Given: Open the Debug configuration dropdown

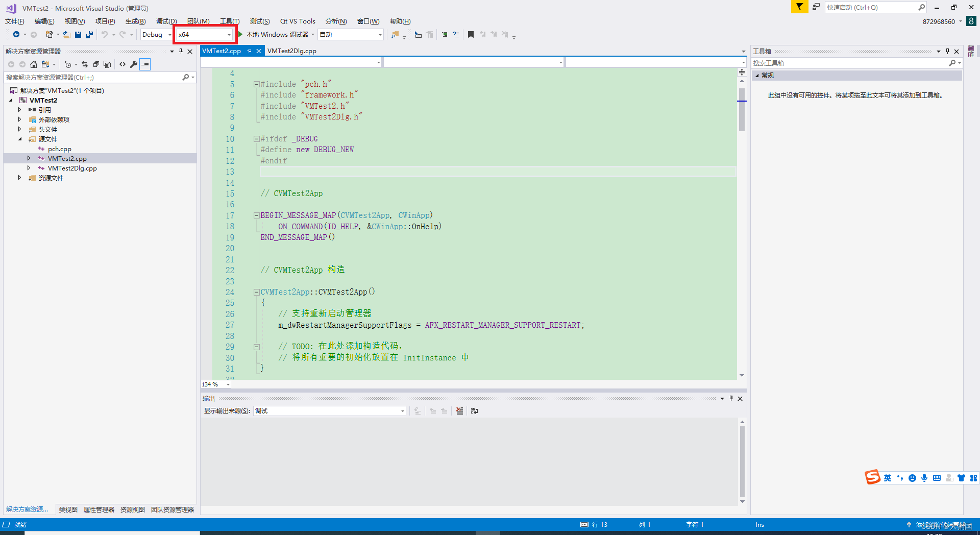Looking at the screenshot, I should (157, 35).
